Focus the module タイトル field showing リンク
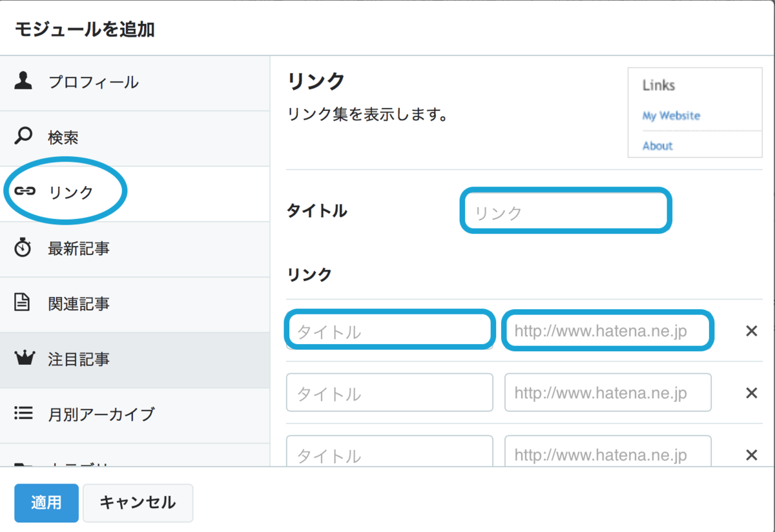Image resolution: width=775 pixels, height=532 pixels. coord(566,211)
